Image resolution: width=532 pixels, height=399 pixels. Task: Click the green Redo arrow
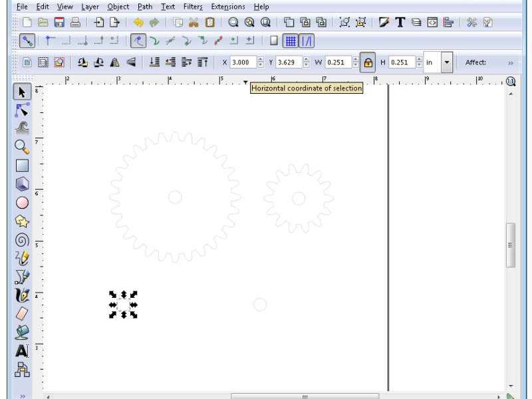click(x=154, y=23)
